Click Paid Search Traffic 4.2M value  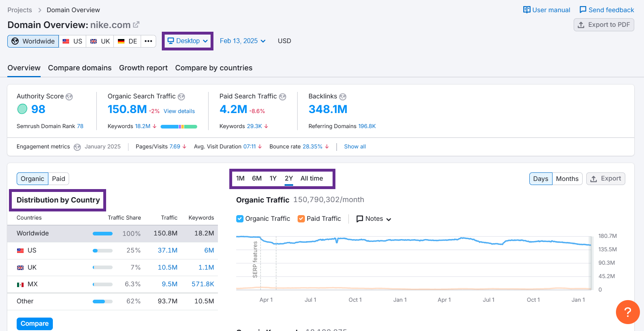[x=233, y=109]
